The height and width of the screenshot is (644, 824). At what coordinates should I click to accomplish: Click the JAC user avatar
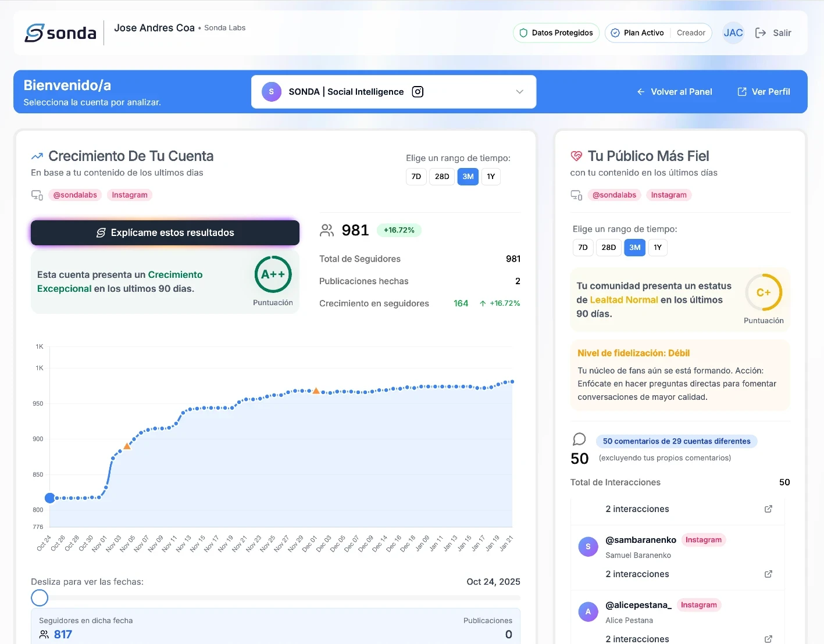pos(733,33)
